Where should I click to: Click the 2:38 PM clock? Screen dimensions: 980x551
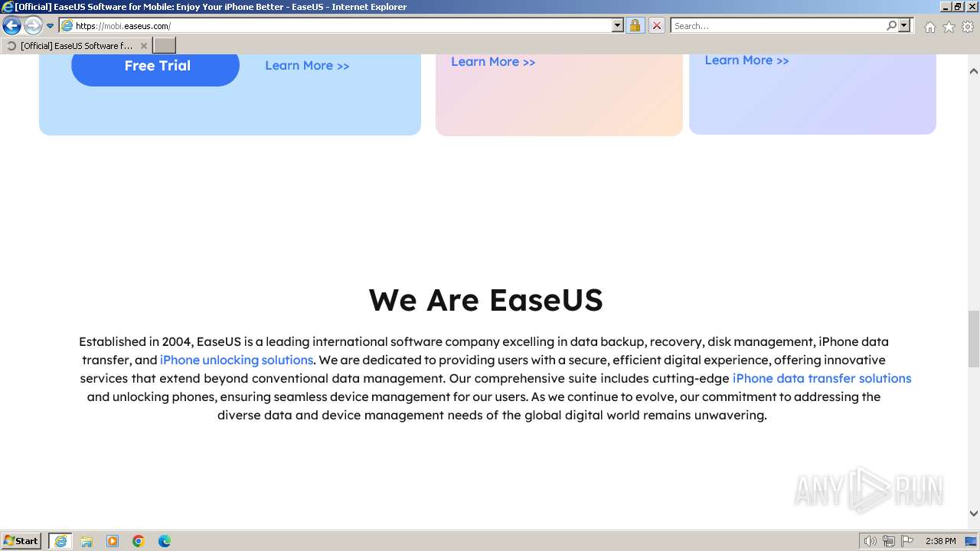point(941,541)
